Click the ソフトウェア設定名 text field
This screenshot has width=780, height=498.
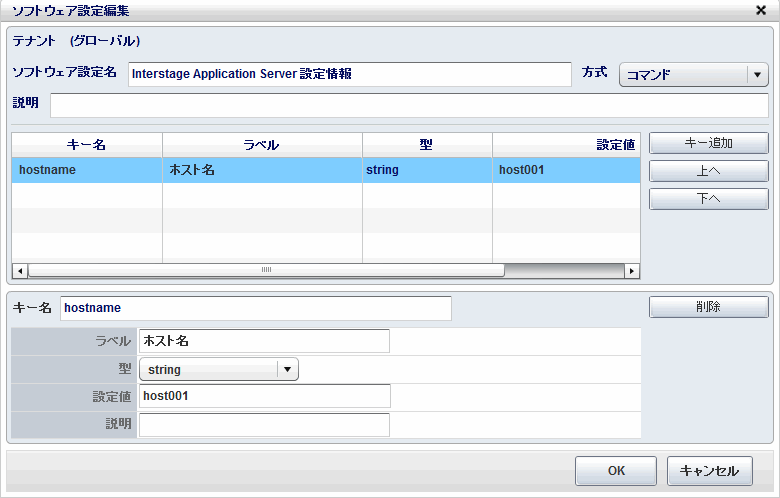(x=349, y=74)
